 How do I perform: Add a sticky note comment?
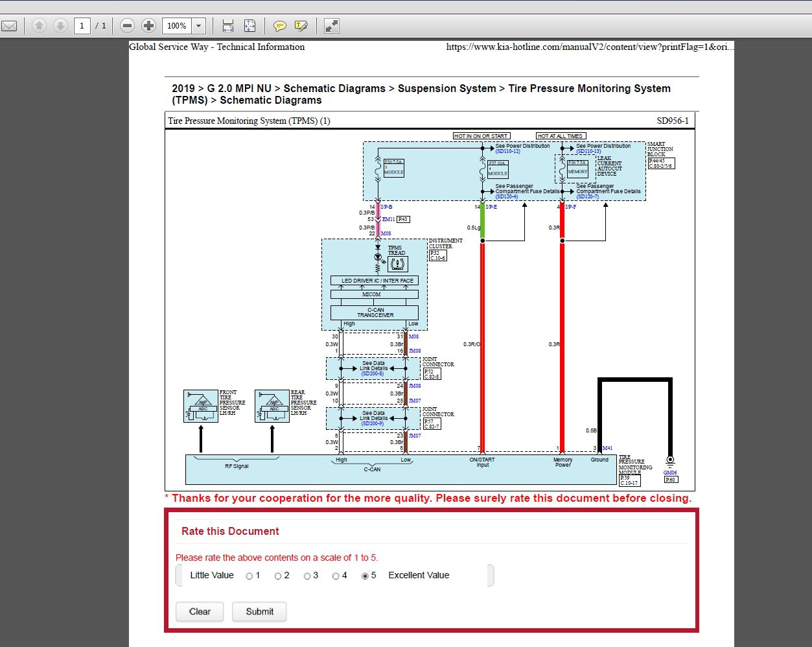(279, 26)
